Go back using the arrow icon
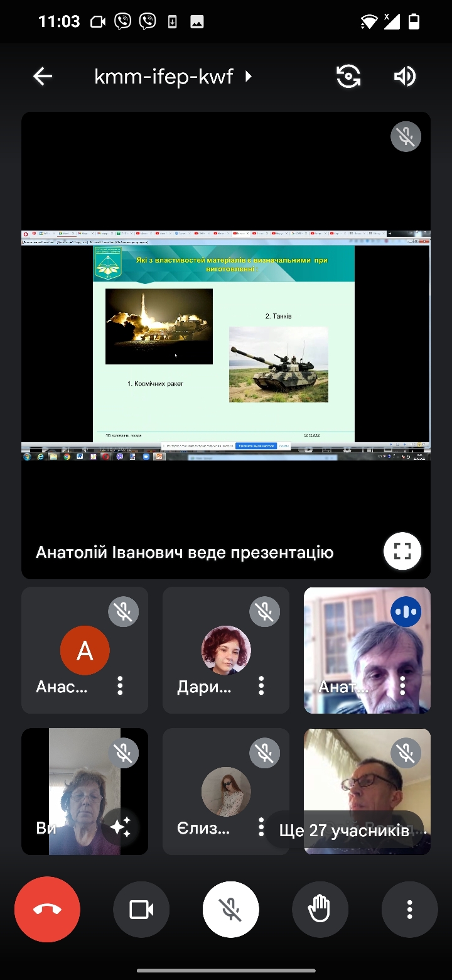This screenshot has width=452, height=980. 43,77
